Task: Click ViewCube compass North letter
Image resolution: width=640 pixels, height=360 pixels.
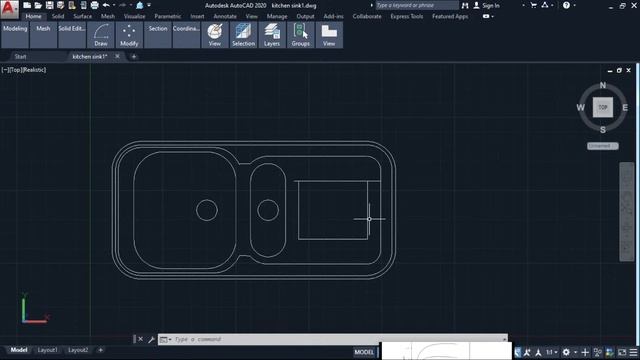Action: coord(603,85)
